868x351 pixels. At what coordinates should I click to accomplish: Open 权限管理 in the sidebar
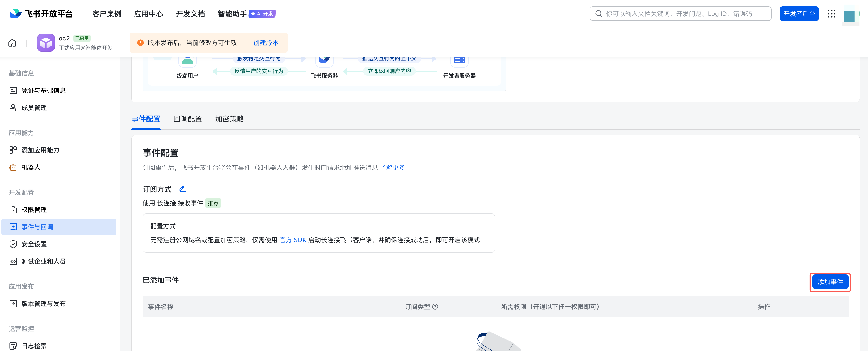pyautogui.click(x=34, y=210)
